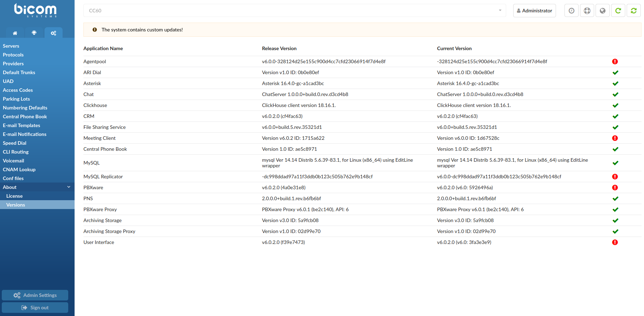Open Protocols in the sidebar
Viewport: 644px width, 316px height.
click(x=13, y=55)
